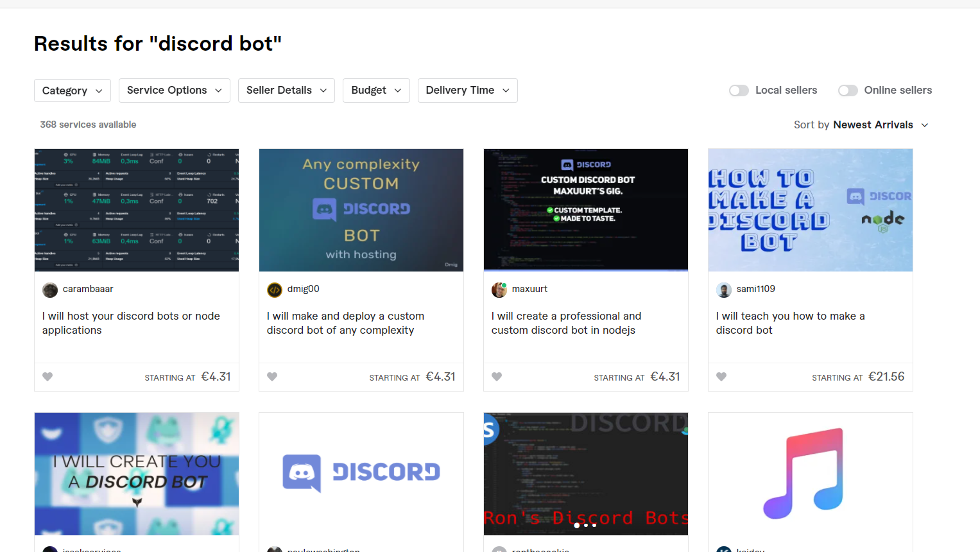Select the middle carousel dot on Ron's Discord Bots
This screenshot has height=552, width=980.
pos(585,525)
